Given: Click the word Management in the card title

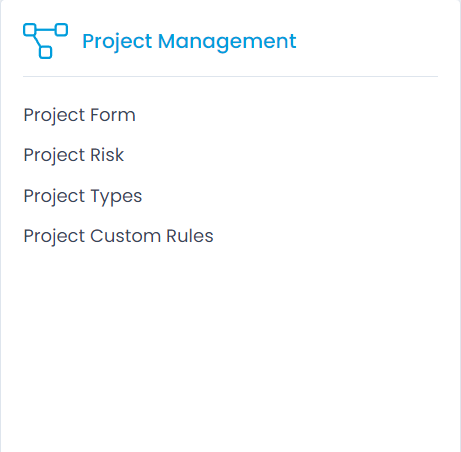Looking at the screenshot, I should point(227,42).
